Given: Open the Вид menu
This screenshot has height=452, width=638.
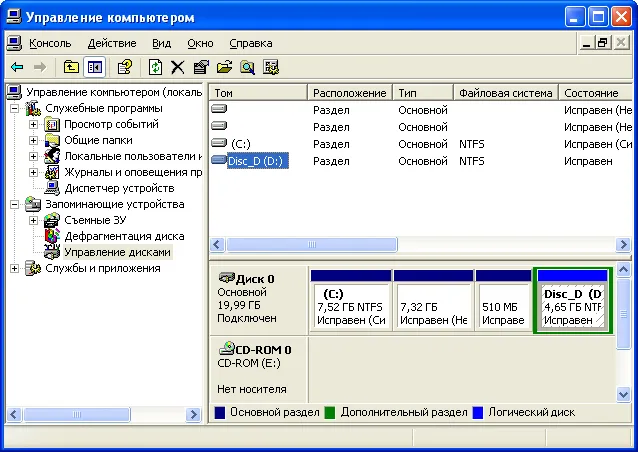Looking at the screenshot, I should pyautogui.click(x=162, y=43).
